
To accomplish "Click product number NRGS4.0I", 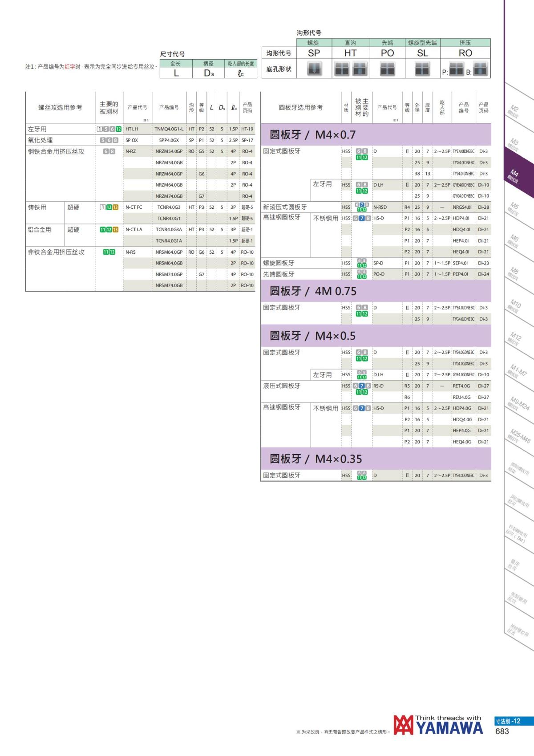I will (x=462, y=207).
